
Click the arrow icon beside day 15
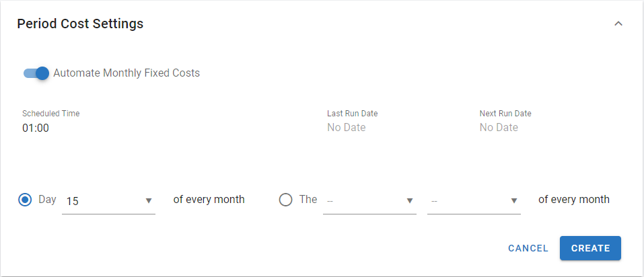click(149, 200)
